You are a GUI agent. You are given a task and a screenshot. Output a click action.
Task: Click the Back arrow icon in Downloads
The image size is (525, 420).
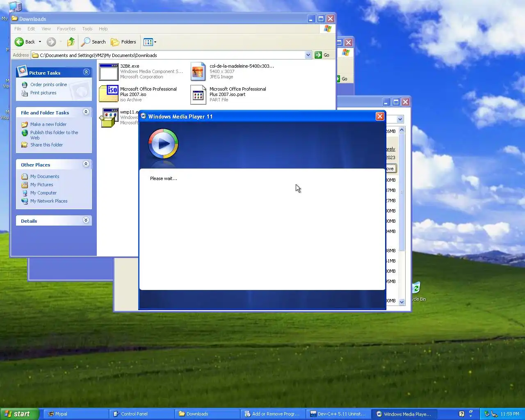pos(19,42)
